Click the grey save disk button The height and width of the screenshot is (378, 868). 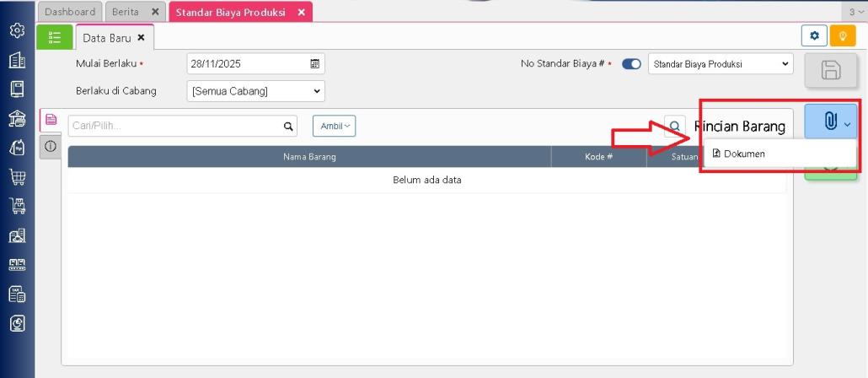(x=830, y=71)
